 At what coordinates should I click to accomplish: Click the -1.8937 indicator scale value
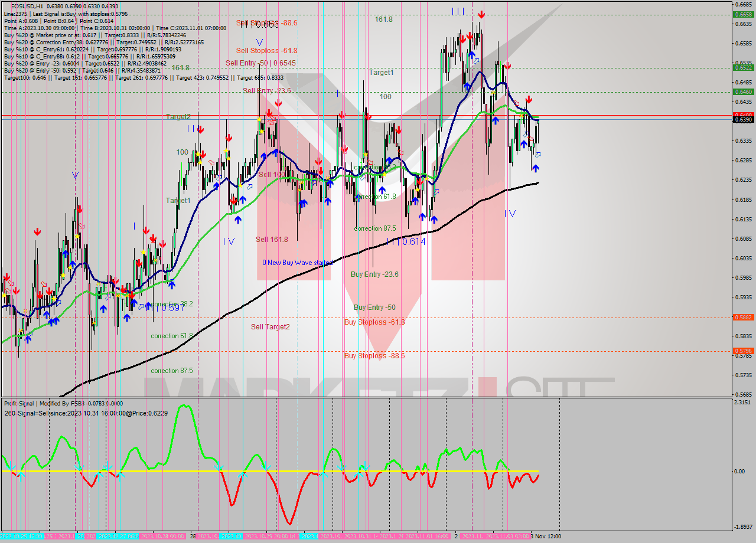coord(742,527)
